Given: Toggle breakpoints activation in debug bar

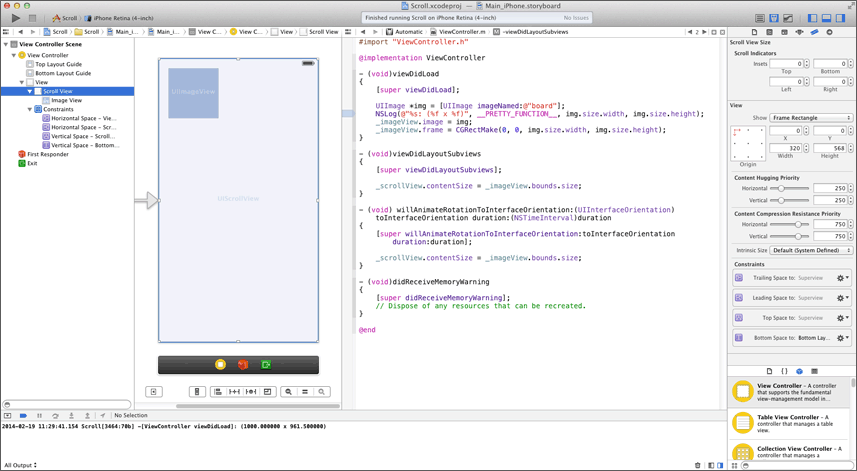Looking at the screenshot, I should click(23, 415).
